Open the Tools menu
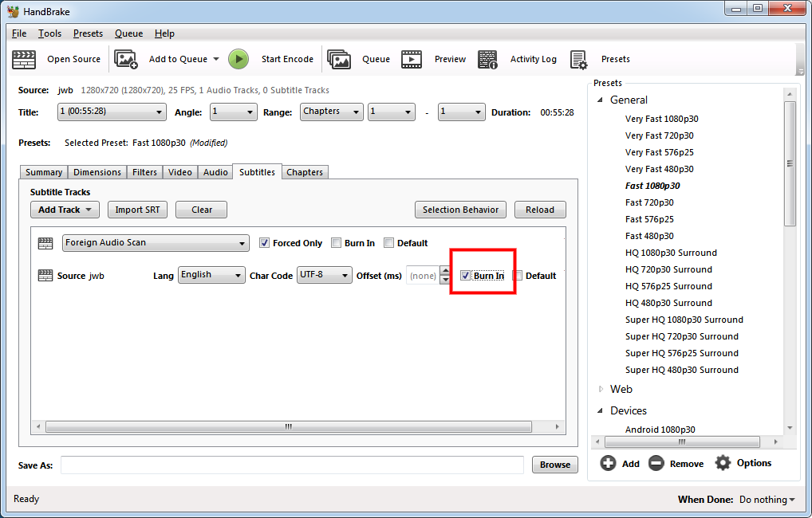The height and width of the screenshot is (518, 812). 49,33
